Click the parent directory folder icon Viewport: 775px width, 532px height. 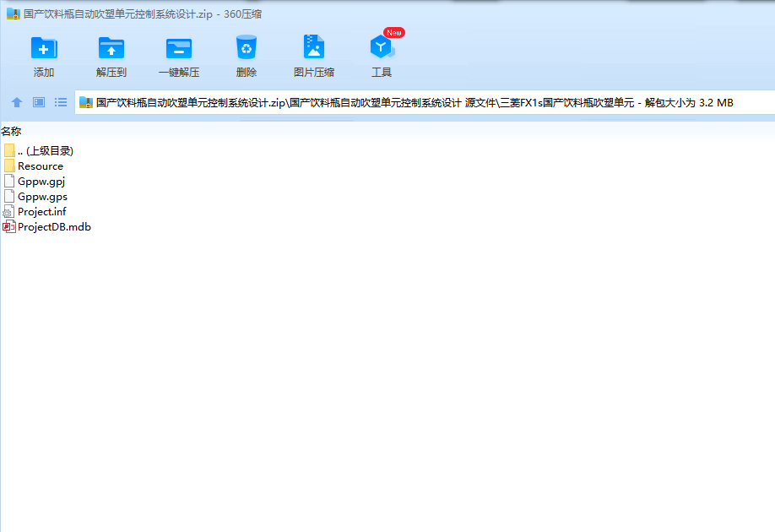pos(9,150)
